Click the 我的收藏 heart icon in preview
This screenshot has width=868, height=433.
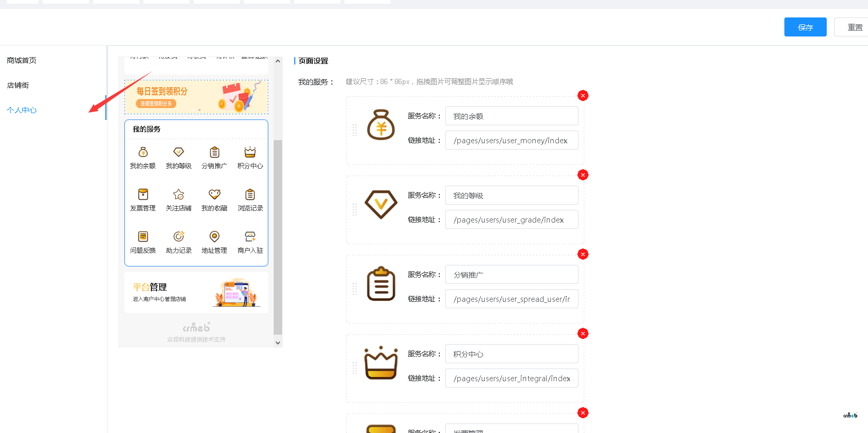tap(214, 195)
